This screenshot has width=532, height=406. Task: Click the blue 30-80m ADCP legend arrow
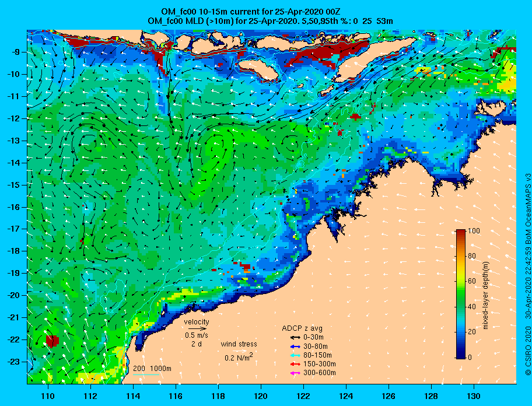(295, 346)
